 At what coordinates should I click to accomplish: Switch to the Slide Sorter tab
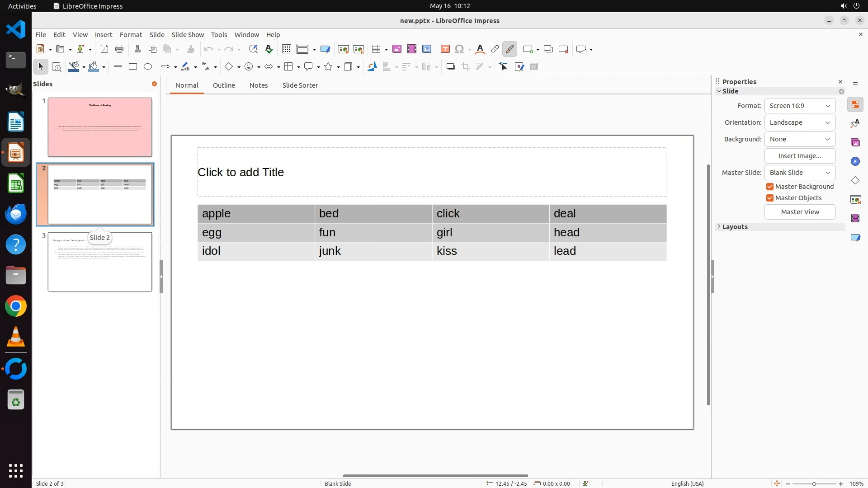click(x=300, y=85)
